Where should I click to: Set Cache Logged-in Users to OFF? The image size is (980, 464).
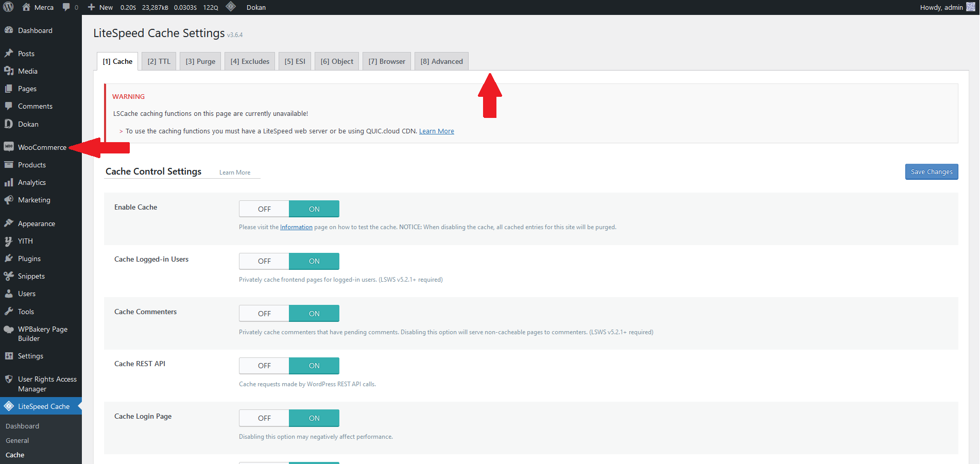[x=264, y=261]
